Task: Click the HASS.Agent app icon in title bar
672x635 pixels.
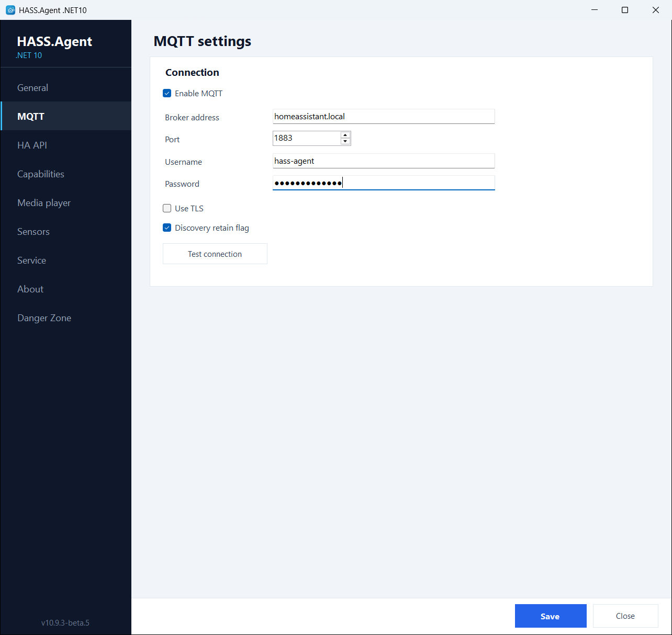Action: click(x=10, y=10)
